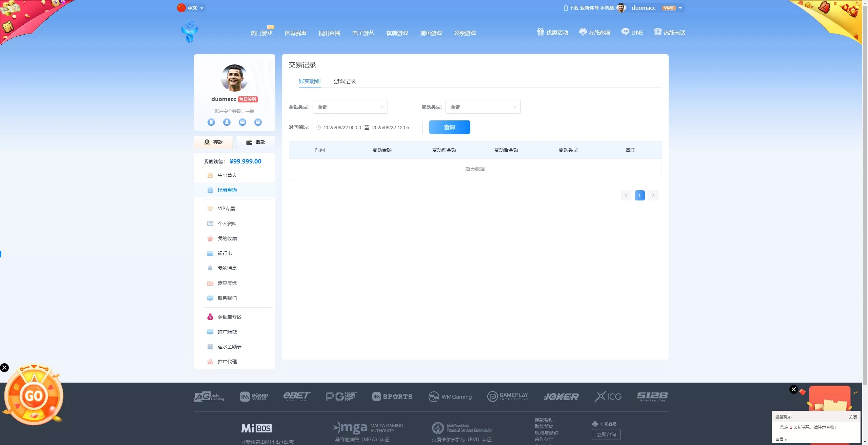Expand the 变动类型 dropdown

483,107
